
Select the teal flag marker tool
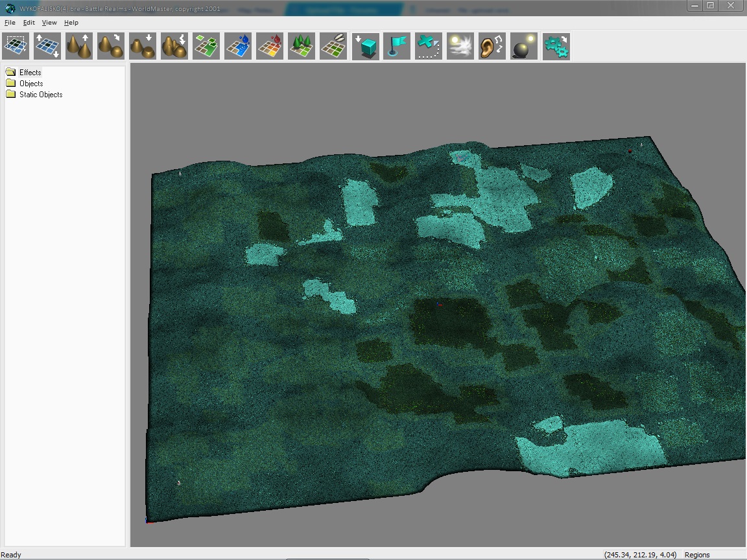coord(397,46)
